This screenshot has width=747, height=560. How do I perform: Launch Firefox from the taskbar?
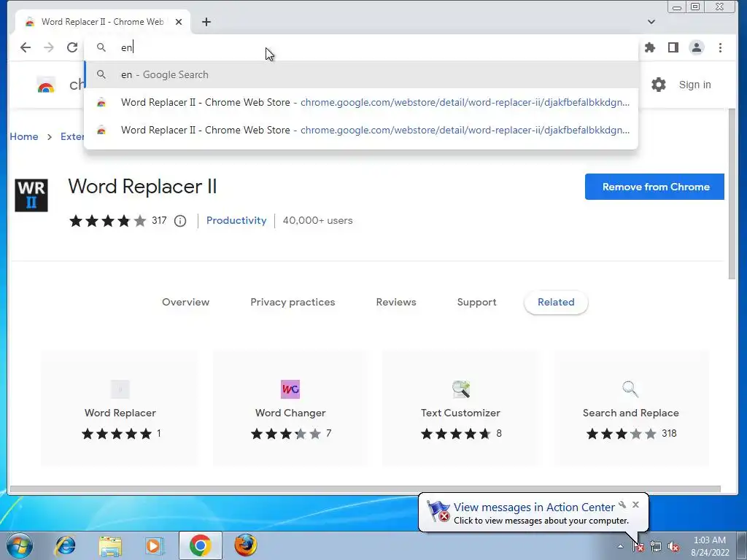[245, 545]
